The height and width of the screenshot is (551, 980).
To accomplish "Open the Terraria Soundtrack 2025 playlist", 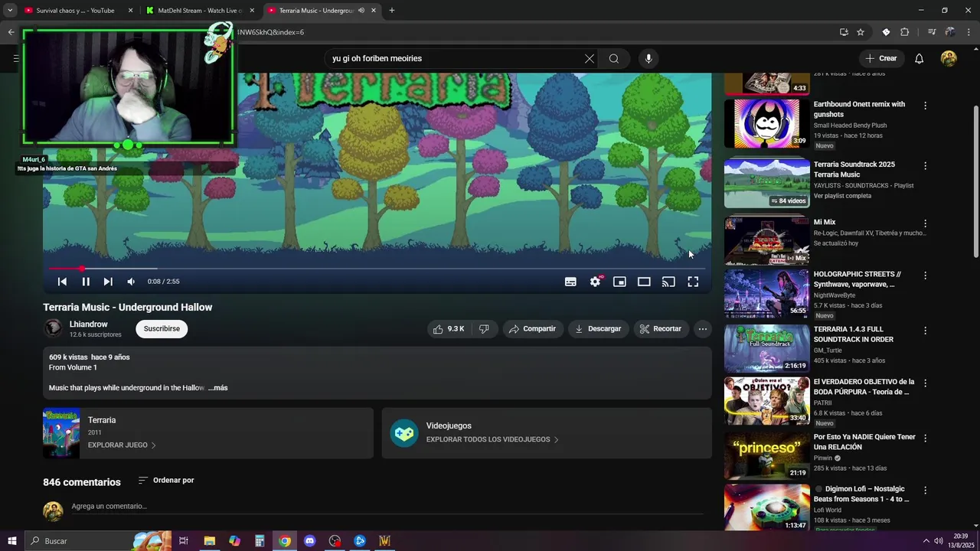I will click(x=767, y=183).
